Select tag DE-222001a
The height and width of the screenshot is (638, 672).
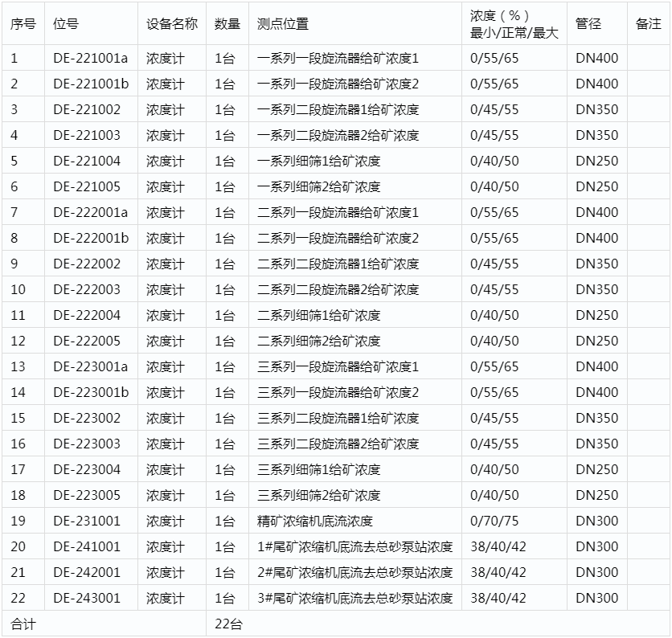90,212
